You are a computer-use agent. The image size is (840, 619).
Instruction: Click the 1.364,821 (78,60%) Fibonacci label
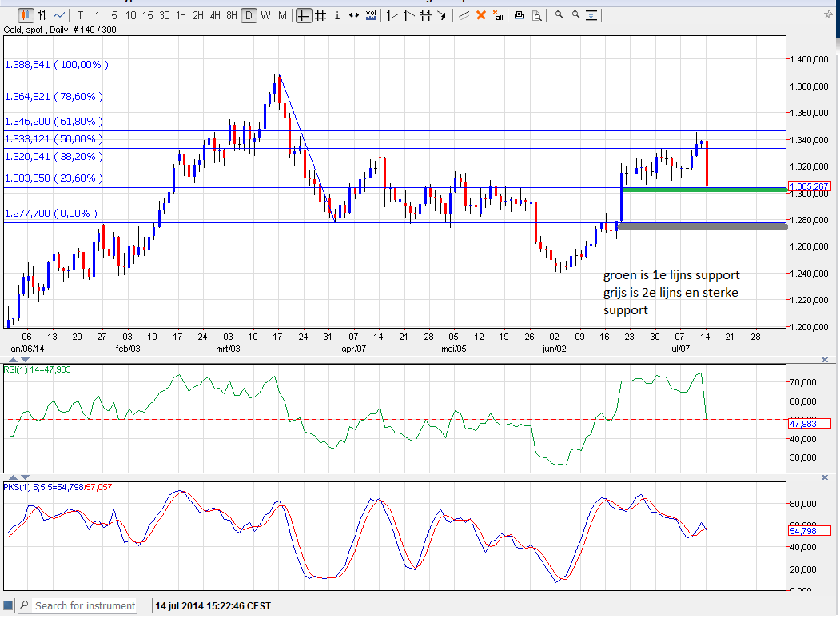(54, 97)
